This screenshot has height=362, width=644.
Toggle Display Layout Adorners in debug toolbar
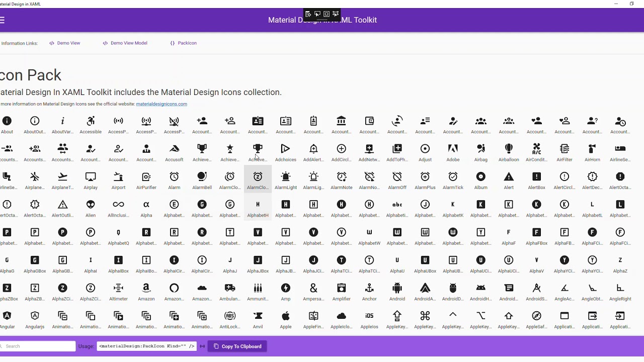coord(326,14)
